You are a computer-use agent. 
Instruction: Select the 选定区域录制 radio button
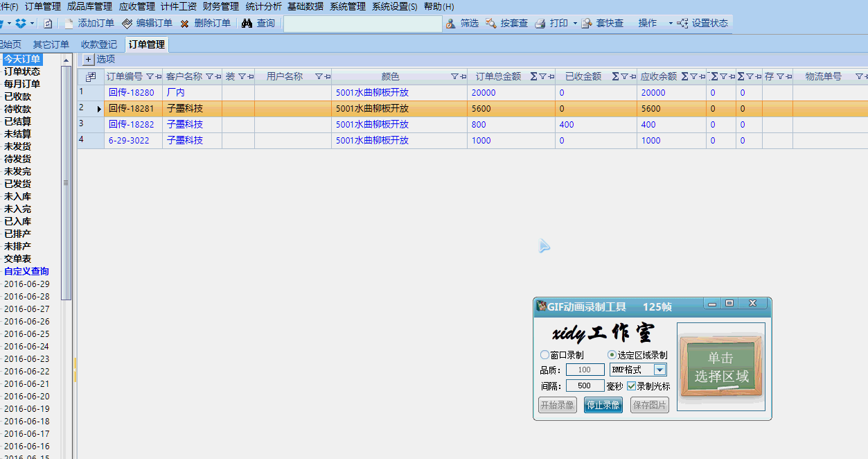pyautogui.click(x=612, y=355)
